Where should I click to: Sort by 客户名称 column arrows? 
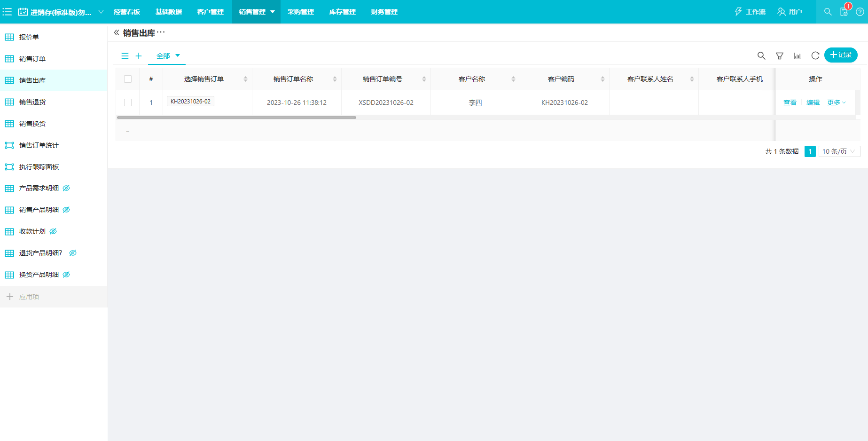coord(513,79)
